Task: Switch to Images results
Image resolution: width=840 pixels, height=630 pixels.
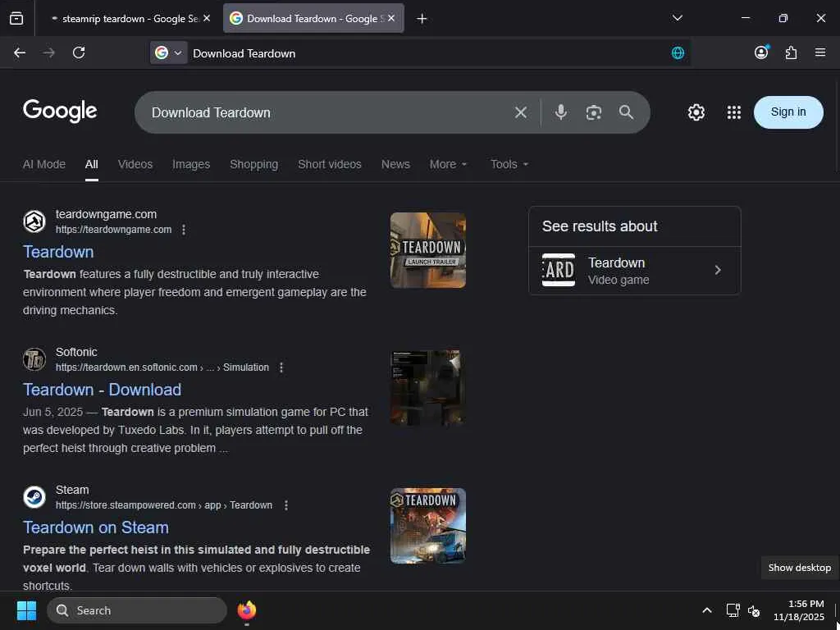Action: pos(190,164)
